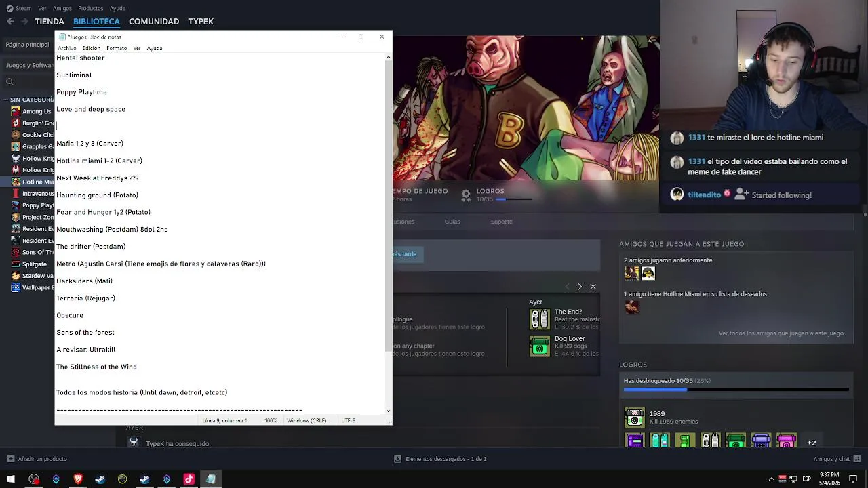Image resolution: width=868 pixels, height=488 pixels.
Task: Show the +2 more achievements
Action: coord(811,443)
